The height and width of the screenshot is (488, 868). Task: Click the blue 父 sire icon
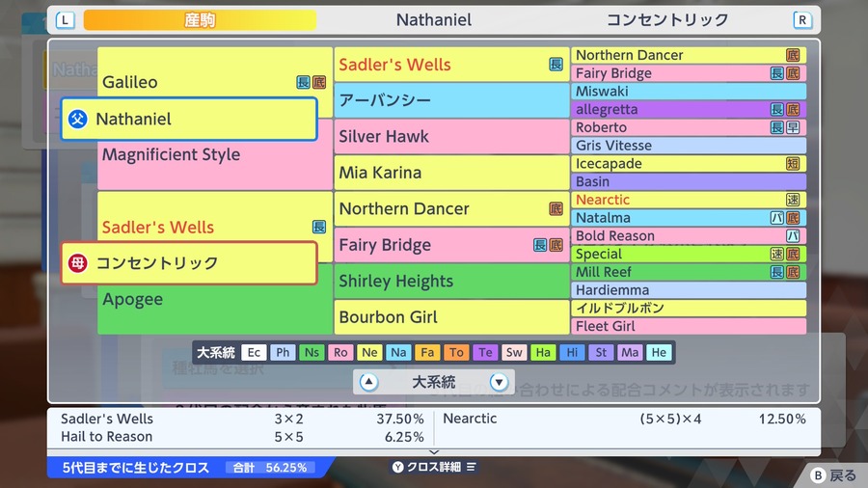pos(77,119)
